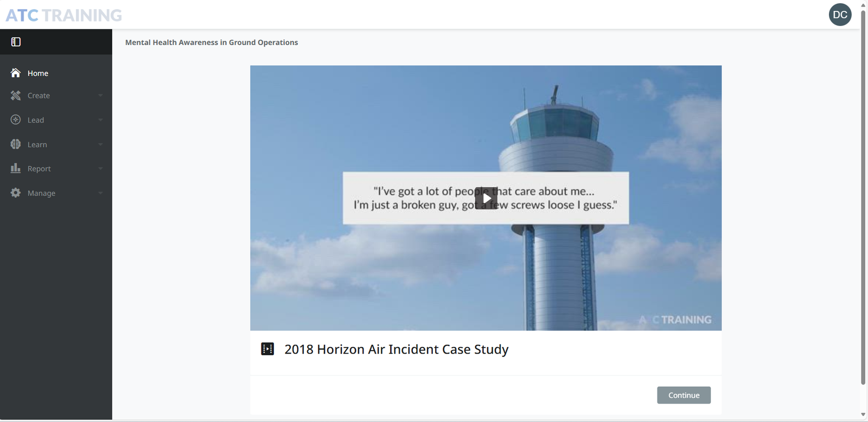
Task: Select Home in the sidebar
Action: [38, 73]
